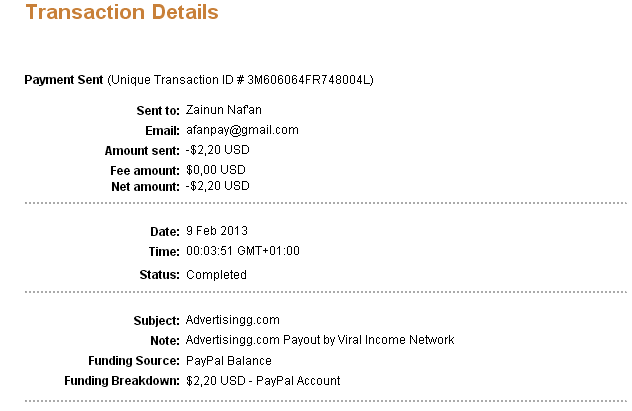This screenshot has height=411, width=632.
Task: Click the Funding Breakdown PayPal Account value
Action: pyautogui.click(x=263, y=381)
